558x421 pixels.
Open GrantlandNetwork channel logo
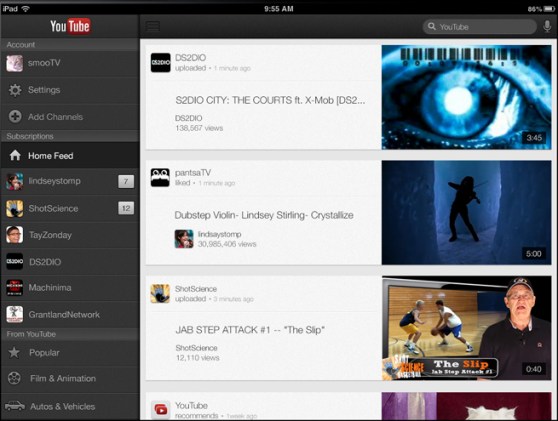(x=15, y=315)
